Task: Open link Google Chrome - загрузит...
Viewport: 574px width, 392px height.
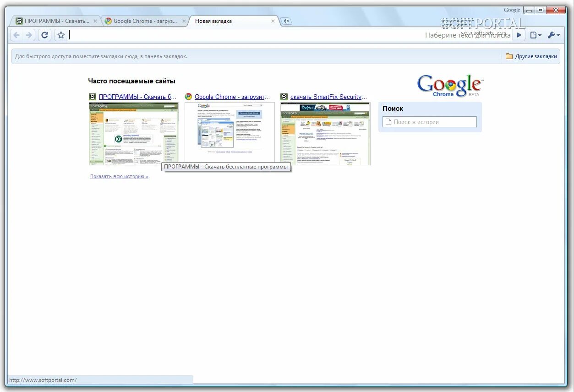Action: point(232,97)
